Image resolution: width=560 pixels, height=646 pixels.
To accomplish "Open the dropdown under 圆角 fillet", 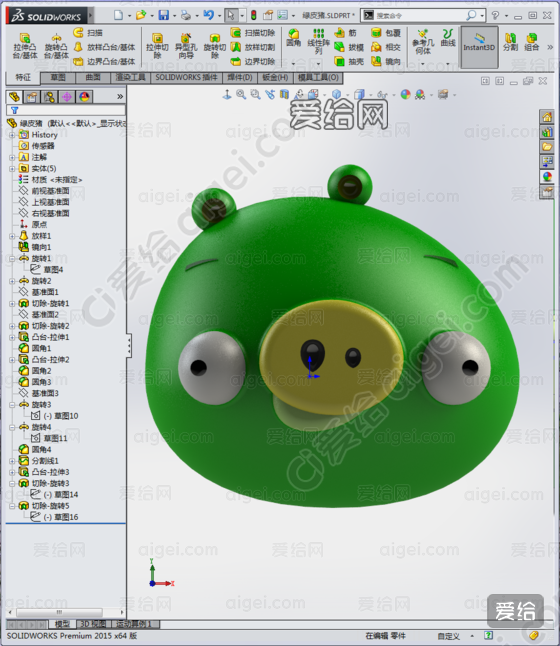I will tap(293, 64).
